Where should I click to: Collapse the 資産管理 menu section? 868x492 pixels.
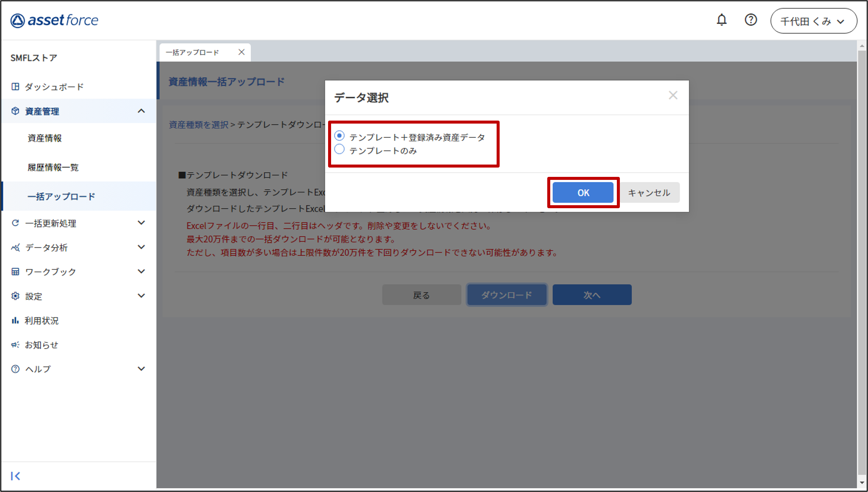(x=141, y=111)
